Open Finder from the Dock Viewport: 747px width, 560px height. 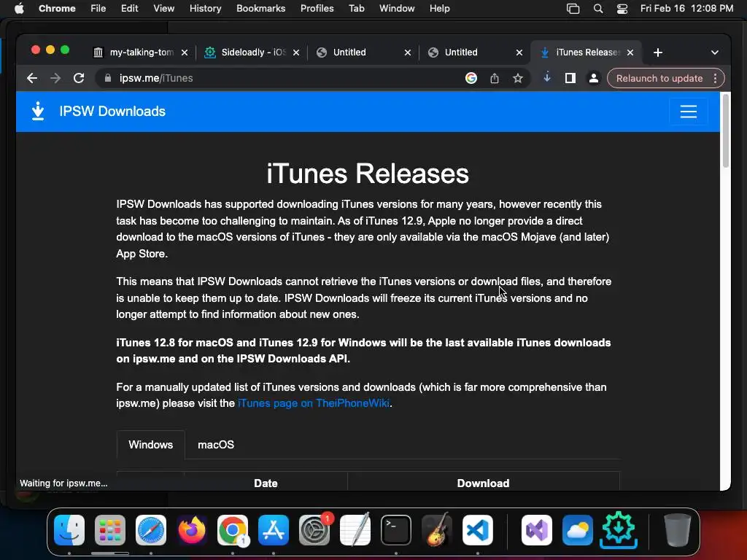point(69,529)
